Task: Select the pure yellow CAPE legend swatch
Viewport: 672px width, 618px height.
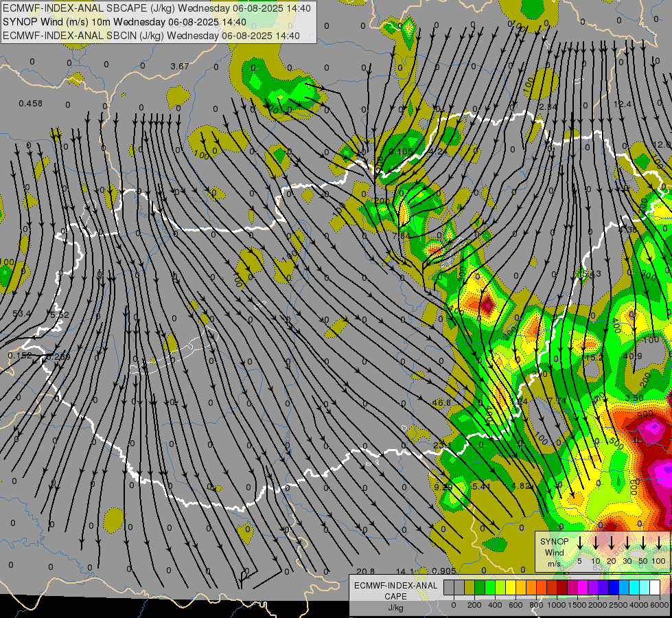Action: click(511, 588)
